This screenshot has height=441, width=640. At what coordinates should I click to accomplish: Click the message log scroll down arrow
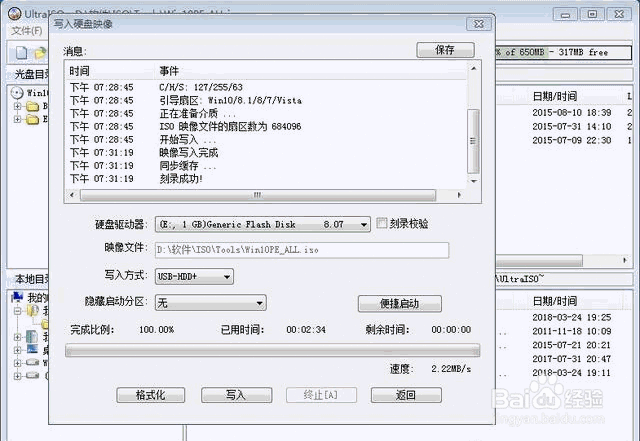473,181
